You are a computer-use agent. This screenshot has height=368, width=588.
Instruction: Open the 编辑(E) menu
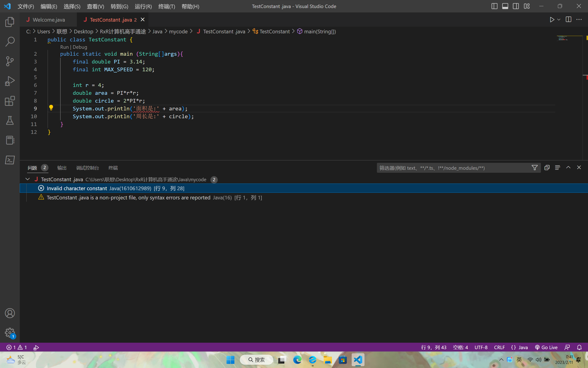tap(49, 6)
